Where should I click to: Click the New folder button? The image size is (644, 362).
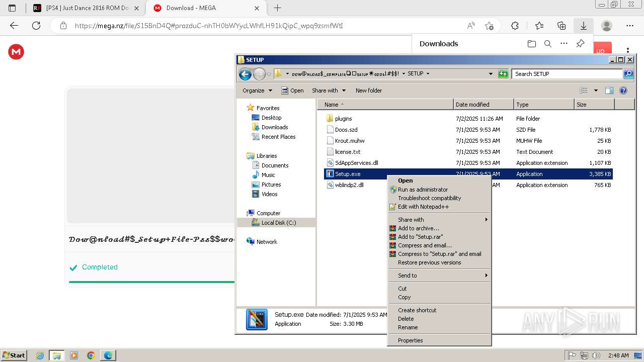point(369,90)
